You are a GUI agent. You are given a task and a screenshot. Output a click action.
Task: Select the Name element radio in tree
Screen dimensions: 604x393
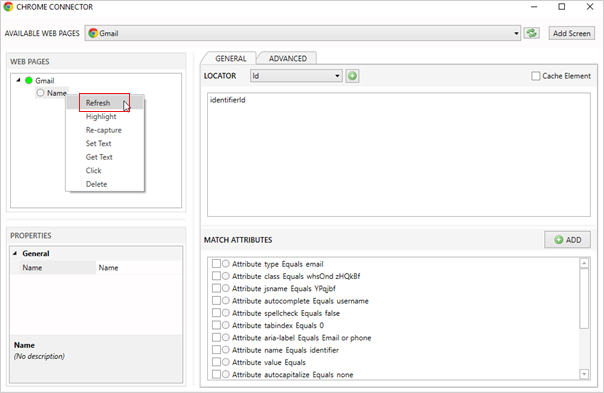[x=40, y=93]
